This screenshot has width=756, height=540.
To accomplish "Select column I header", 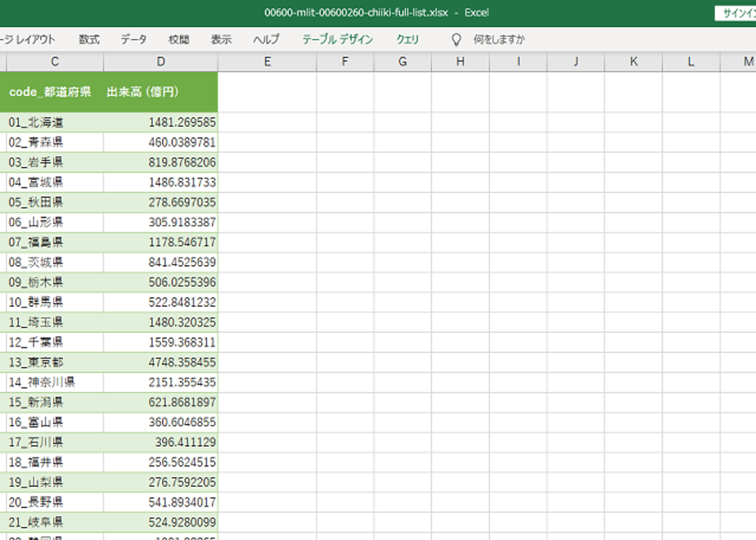I will (x=518, y=61).
